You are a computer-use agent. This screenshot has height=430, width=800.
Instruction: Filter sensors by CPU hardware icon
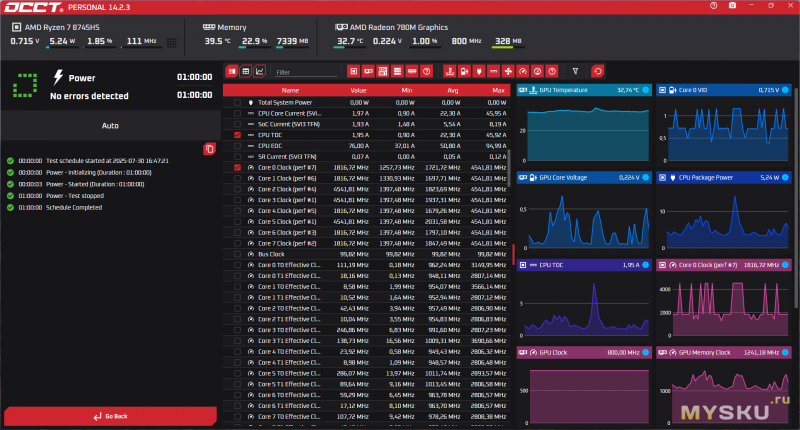coord(353,71)
